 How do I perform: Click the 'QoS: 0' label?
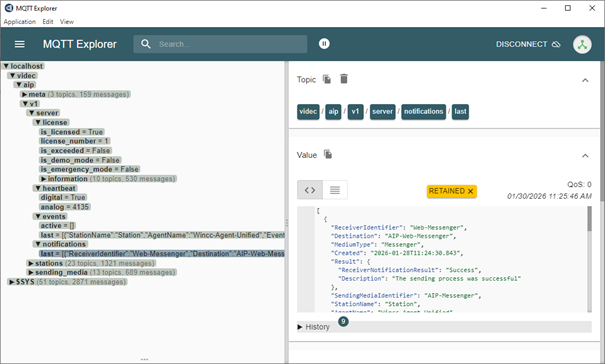[x=579, y=185]
